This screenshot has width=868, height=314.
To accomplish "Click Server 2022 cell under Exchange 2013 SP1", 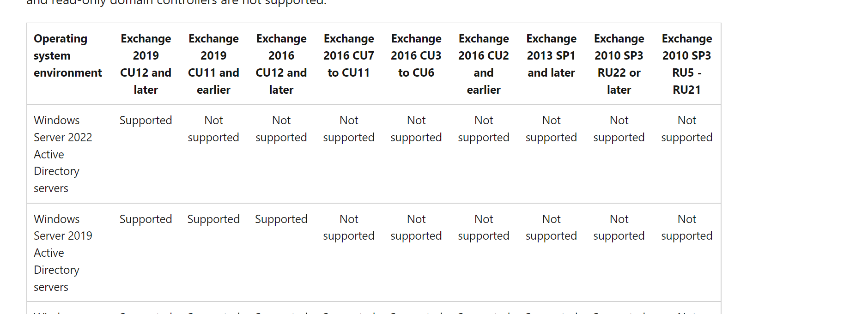I will click(551, 129).
